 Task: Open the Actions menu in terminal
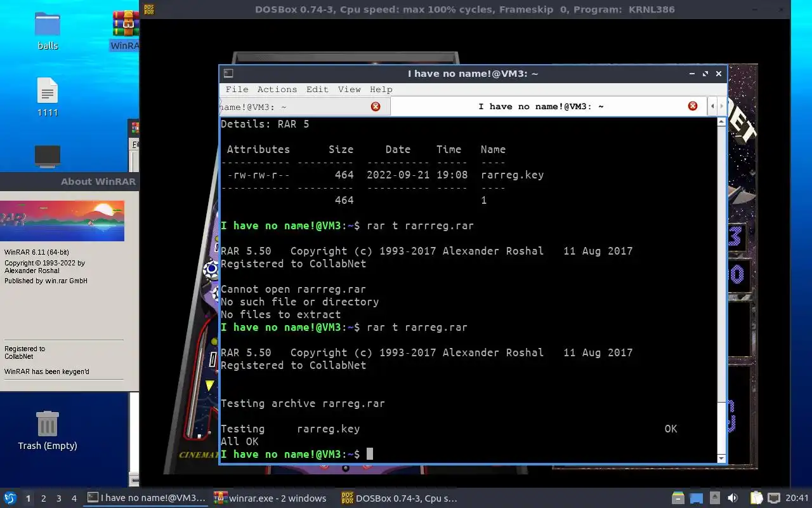click(x=277, y=90)
